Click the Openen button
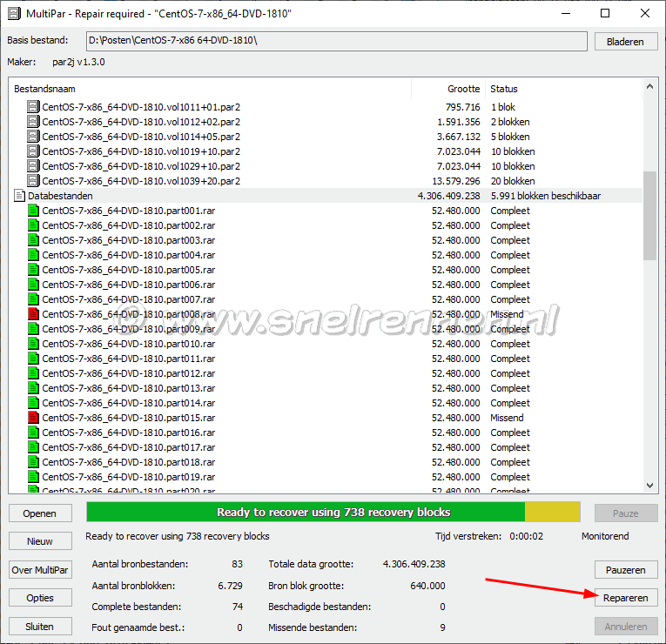Viewport: 666px width, 644px height. tap(40, 513)
